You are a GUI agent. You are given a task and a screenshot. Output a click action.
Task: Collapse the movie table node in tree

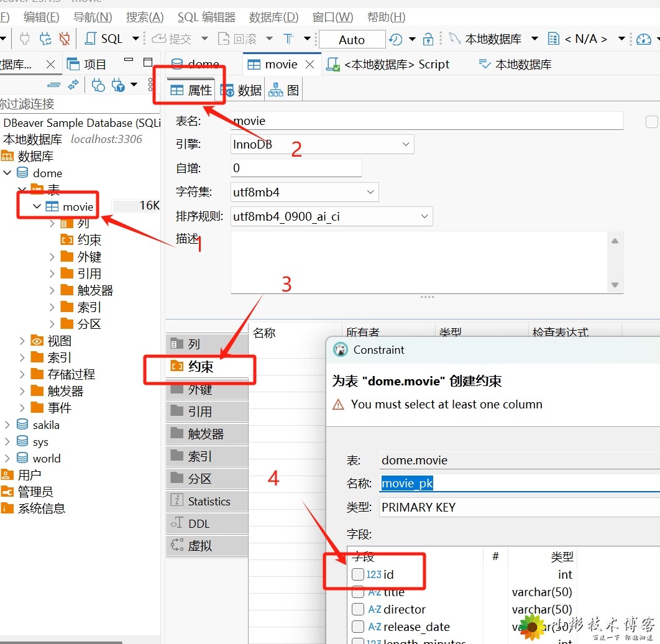[x=37, y=206]
